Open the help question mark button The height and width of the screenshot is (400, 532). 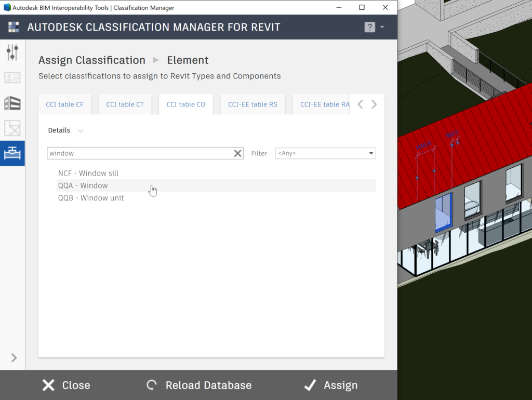pos(369,27)
